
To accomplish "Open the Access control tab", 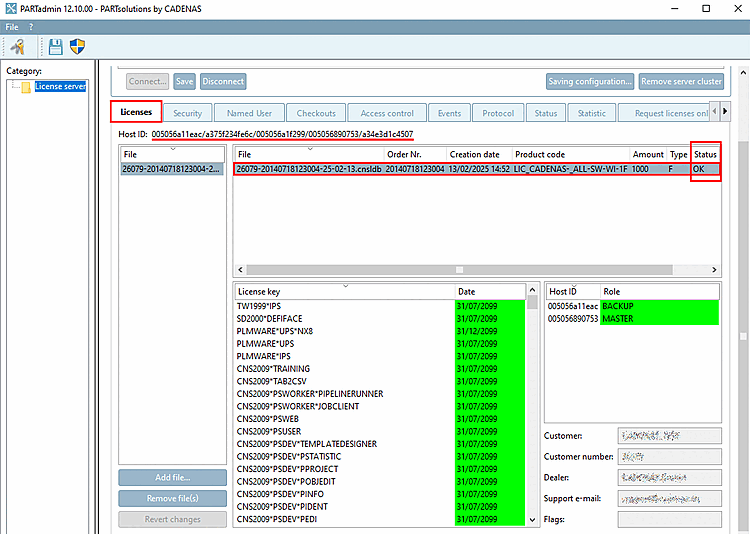I will 387,113.
